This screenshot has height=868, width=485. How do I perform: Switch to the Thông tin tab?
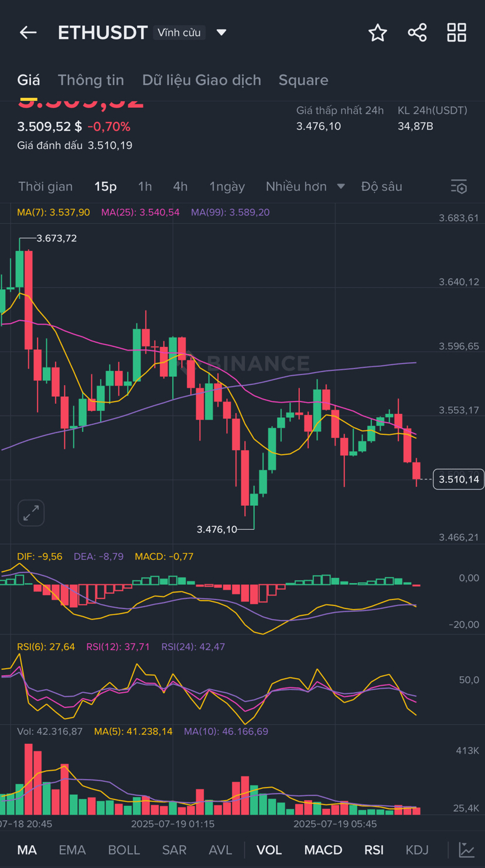pos(91,80)
